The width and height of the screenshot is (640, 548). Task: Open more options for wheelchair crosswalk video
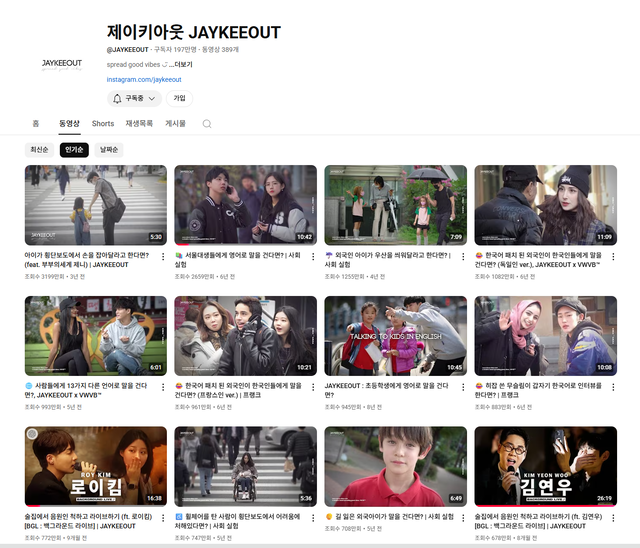(x=313, y=518)
